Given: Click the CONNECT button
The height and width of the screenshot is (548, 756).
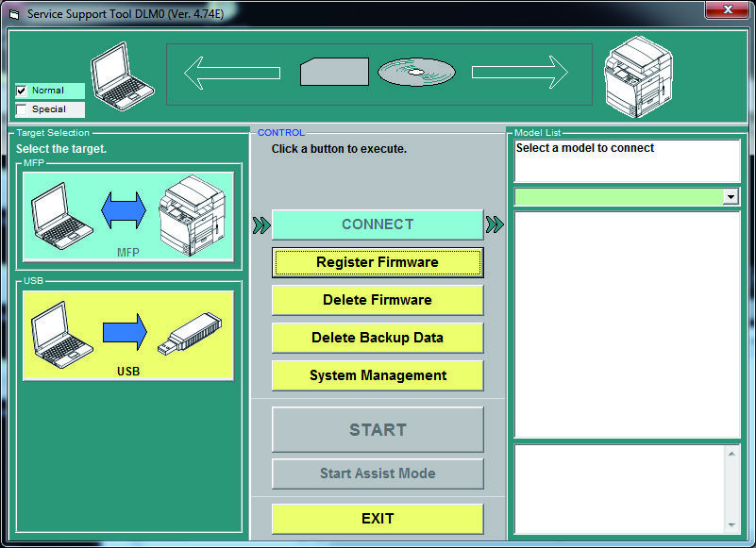Looking at the screenshot, I should 378,224.
